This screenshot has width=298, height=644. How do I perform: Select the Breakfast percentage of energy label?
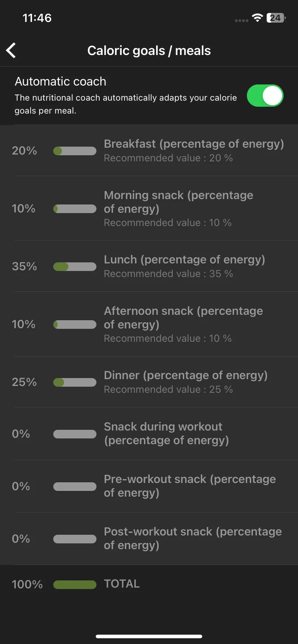[x=194, y=144]
